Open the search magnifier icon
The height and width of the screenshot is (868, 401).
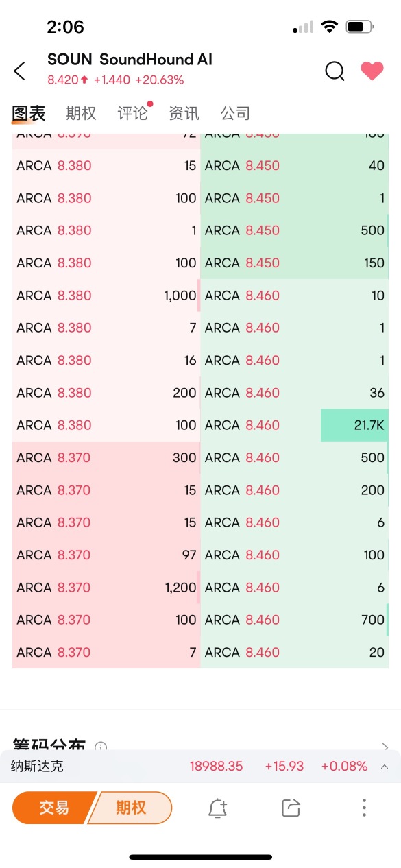(335, 71)
